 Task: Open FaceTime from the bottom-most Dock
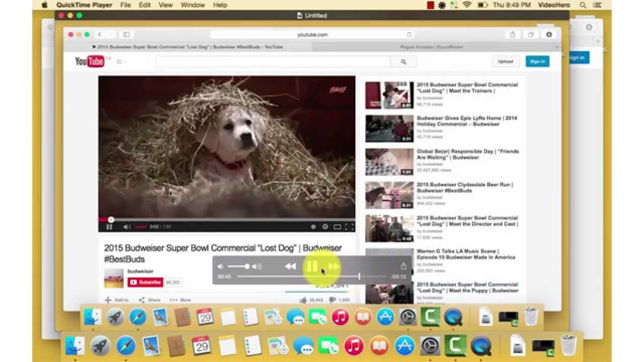point(329,346)
